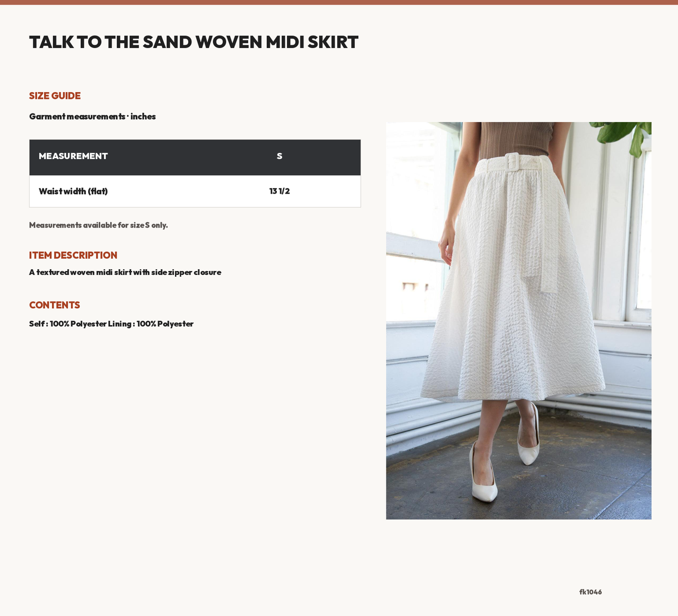678x616 pixels.
Task: Open the white midi skirt product photo
Action: point(519,321)
